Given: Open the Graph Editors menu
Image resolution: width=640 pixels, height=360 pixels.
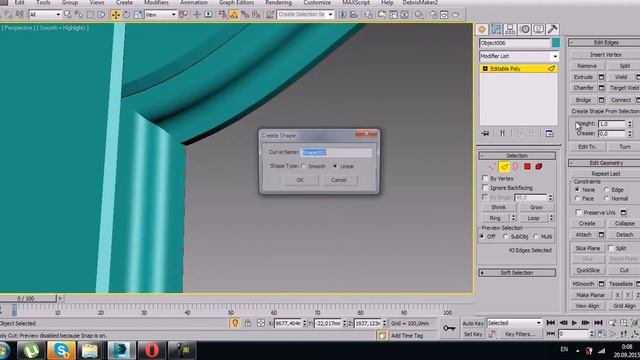Looking at the screenshot, I should click(x=236, y=2).
